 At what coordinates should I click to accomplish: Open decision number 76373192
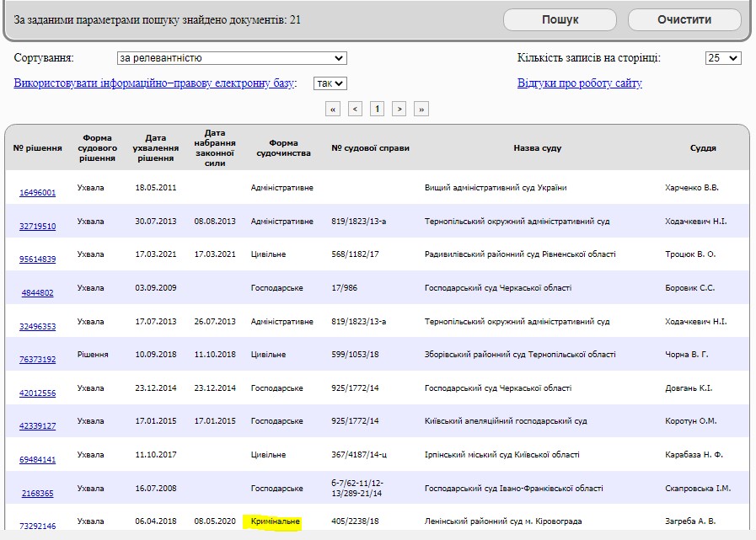37,360
